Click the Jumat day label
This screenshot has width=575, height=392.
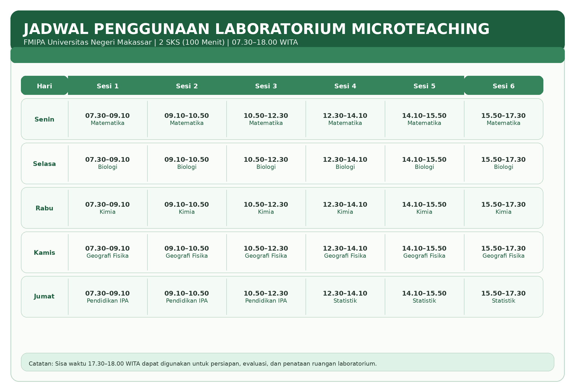(x=44, y=296)
